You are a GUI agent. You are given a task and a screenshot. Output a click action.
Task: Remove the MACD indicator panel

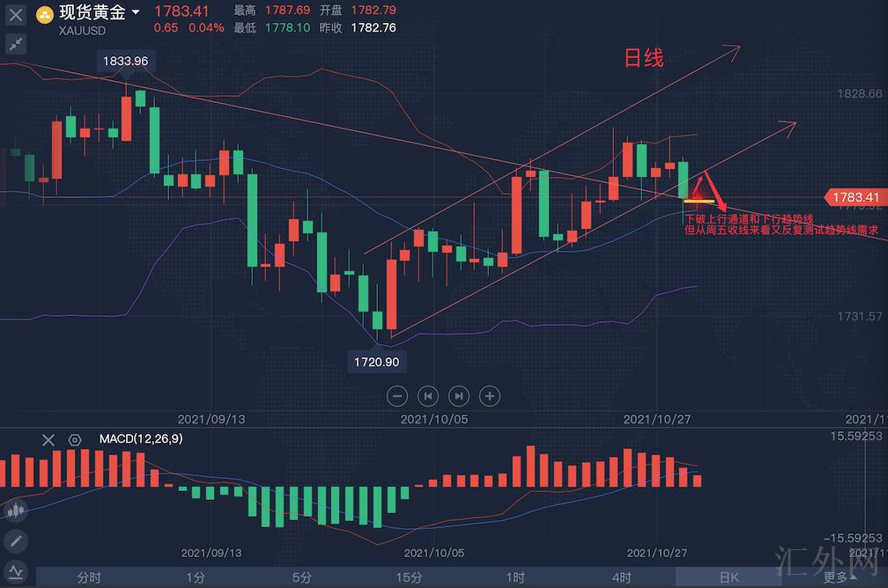click(x=48, y=439)
